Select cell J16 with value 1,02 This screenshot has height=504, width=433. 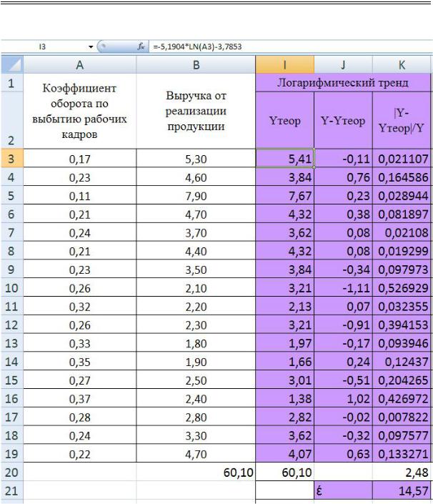(x=343, y=399)
